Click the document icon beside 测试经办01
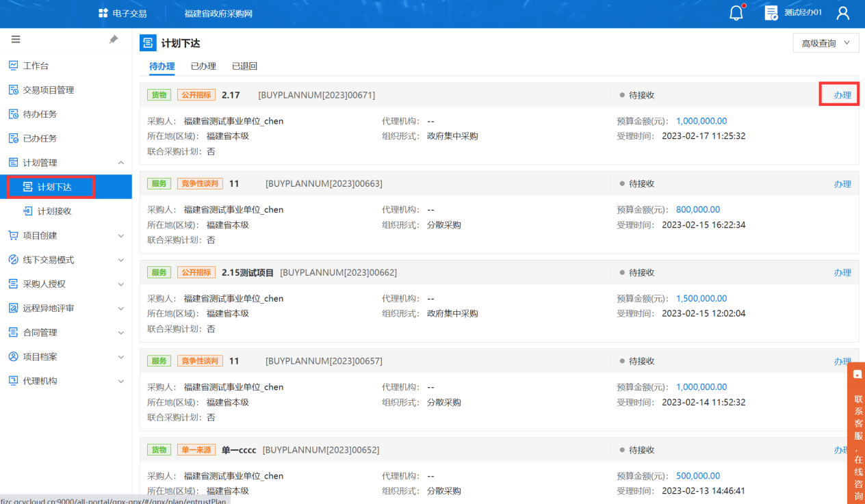This screenshot has width=865, height=504. click(771, 13)
